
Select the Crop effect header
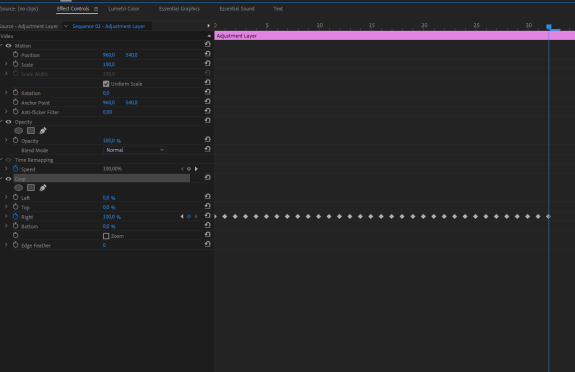click(102, 179)
